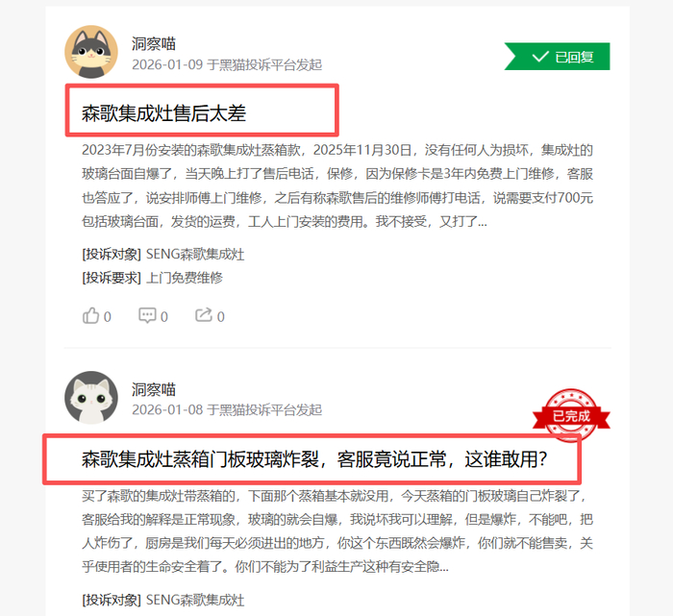This screenshot has width=673, height=616.
Task: Open SENG森歌集成灶 target in second complaint
Action: click(x=195, y=600)
